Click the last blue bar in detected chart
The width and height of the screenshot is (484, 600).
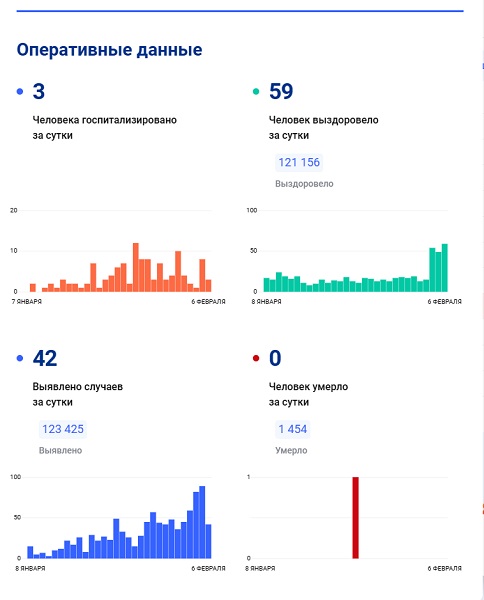click(x=209, y=541)
